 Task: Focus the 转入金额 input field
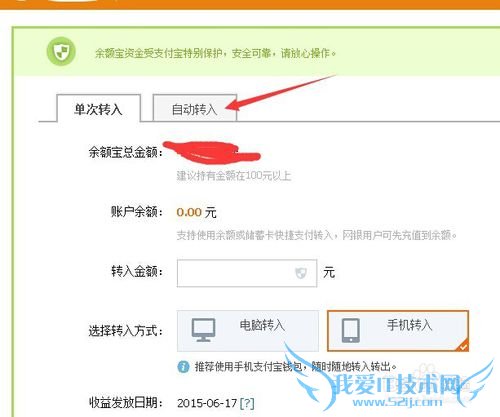pyautogui.click(x=247, y=273)
